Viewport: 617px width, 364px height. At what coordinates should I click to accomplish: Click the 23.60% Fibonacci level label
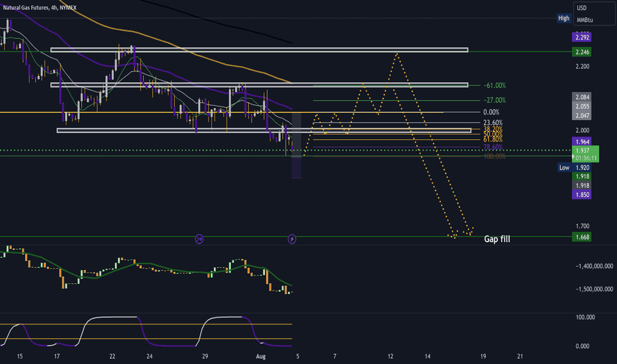click(493, 123)
